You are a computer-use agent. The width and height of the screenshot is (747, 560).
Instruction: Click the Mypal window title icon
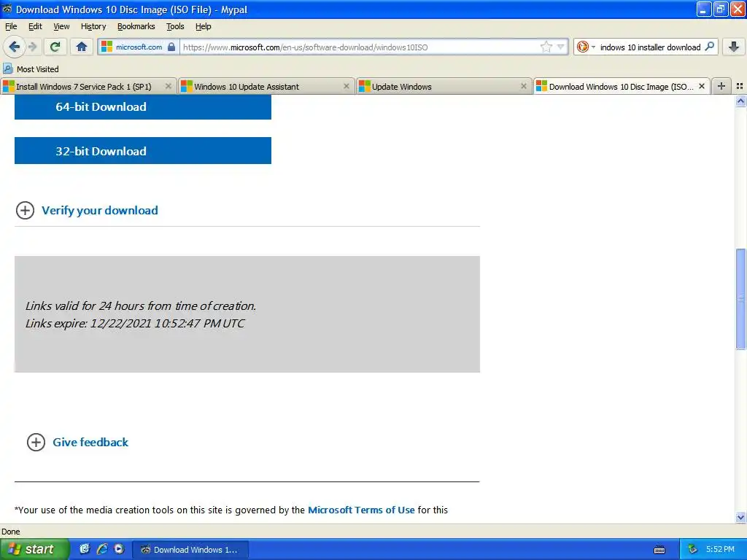click(7, 9)
